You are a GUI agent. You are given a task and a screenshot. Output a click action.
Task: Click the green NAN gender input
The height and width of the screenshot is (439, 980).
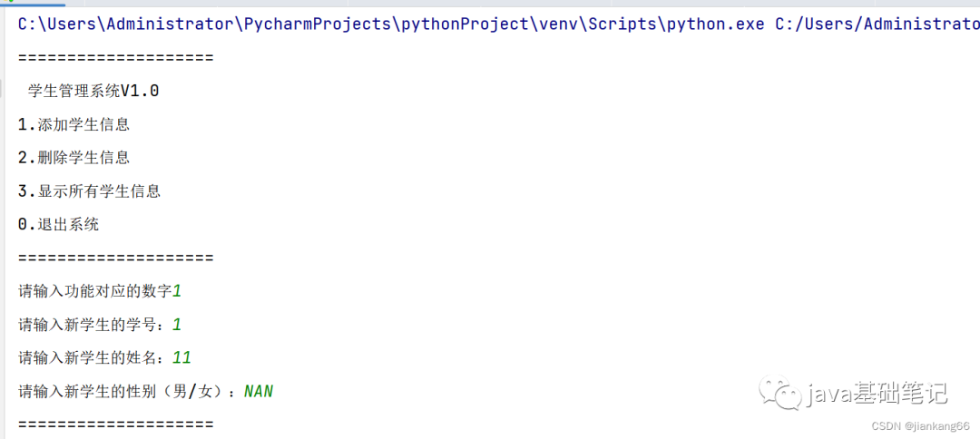258,392
